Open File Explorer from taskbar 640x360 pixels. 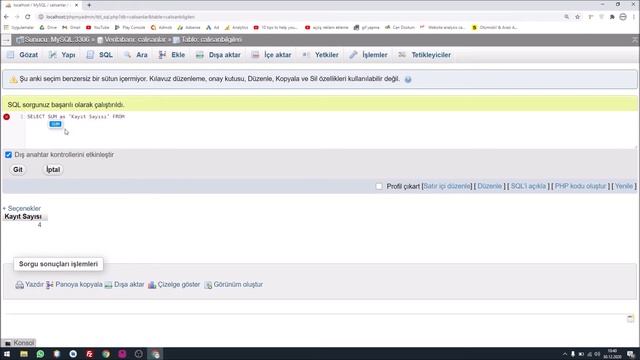click(24, 354)
